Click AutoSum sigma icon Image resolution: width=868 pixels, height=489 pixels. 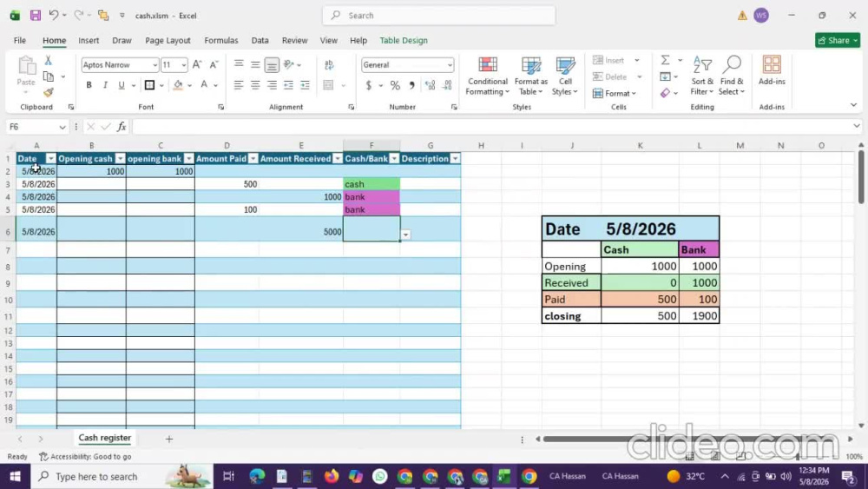(x=666, y=60)
